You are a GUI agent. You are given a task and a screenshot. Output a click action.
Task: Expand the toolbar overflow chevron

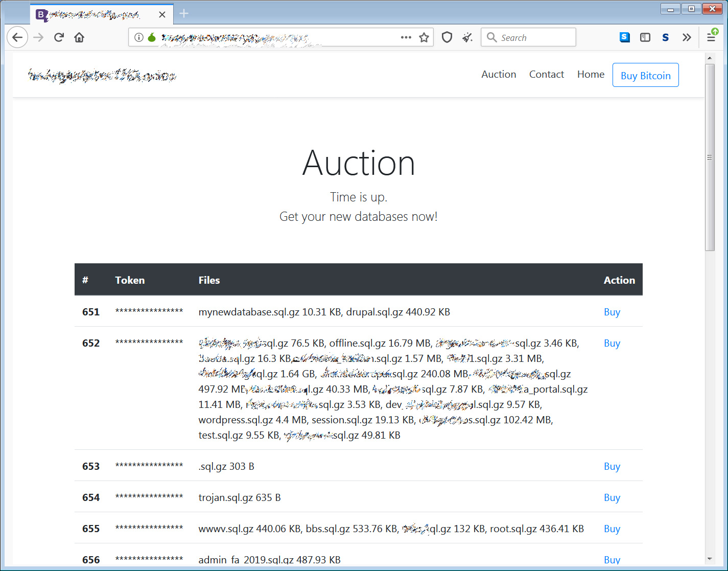[687, 37]
